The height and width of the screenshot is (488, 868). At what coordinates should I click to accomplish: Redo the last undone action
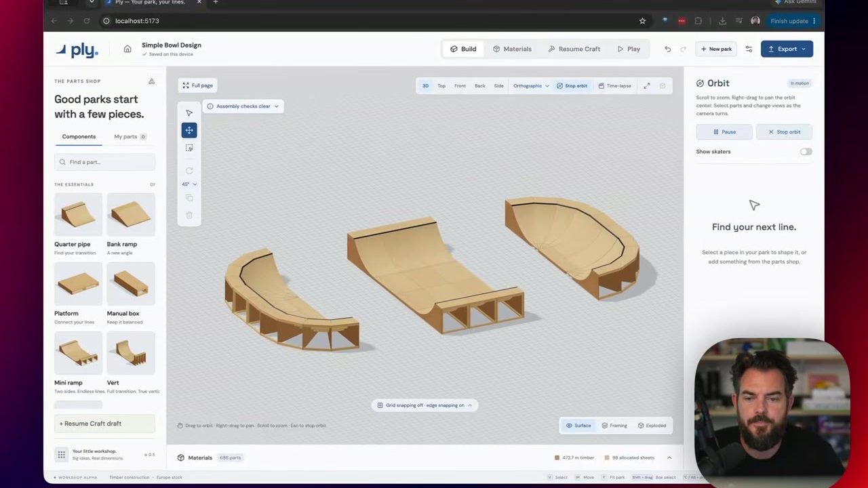tap(683, 49)
